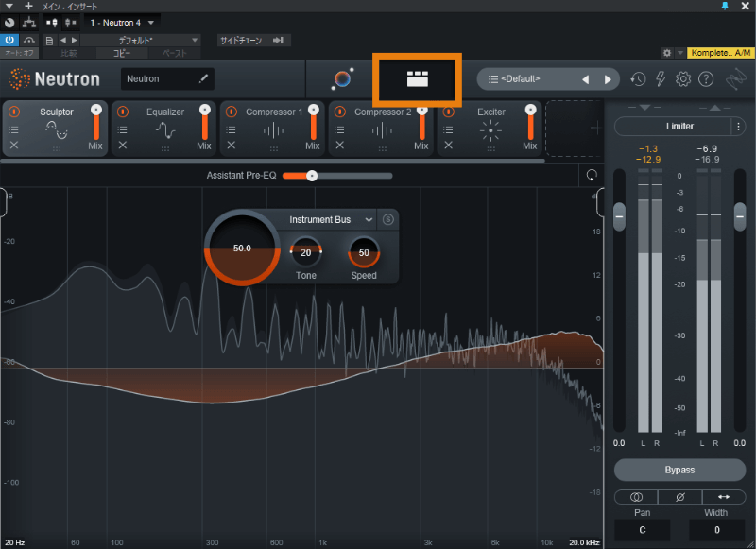Click the Sculptor Mix slider
The width and height of the screenshot is (756, 549).
point(96,122)
